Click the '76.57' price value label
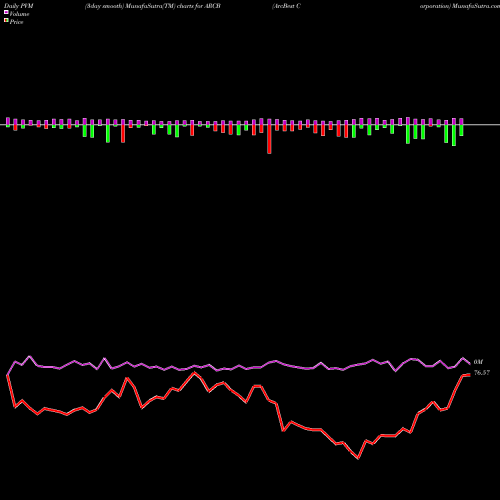 click(482, 373)
